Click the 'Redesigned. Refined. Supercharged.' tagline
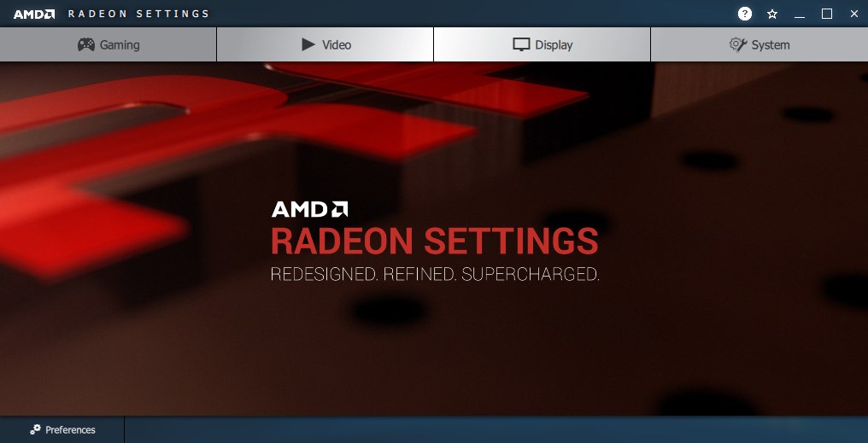The height and width of the screenshot is (443, 868). (x=435, y=274)
